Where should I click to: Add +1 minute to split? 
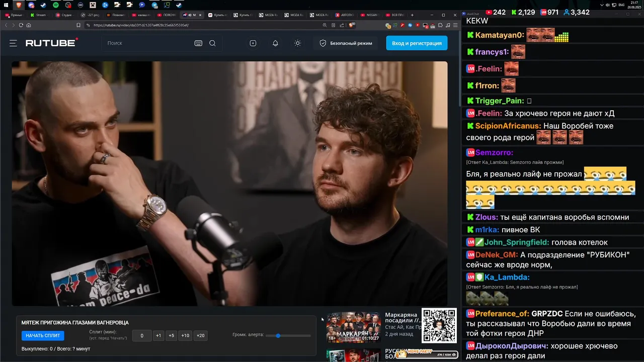(158, 335)
